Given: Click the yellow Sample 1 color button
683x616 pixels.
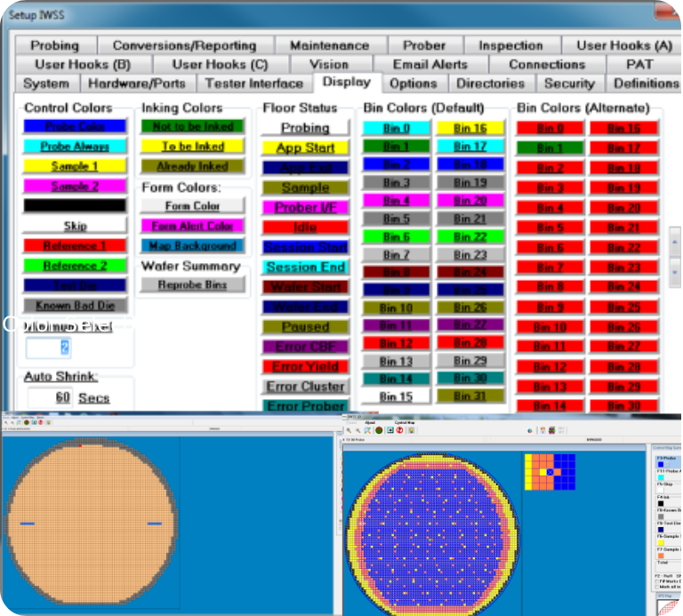Looking at the screenshot, I should pos(75,166).
